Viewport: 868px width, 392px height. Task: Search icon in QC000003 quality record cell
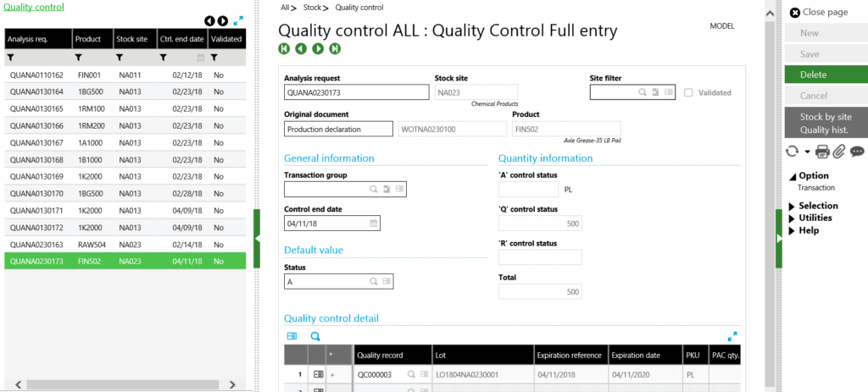411,374
